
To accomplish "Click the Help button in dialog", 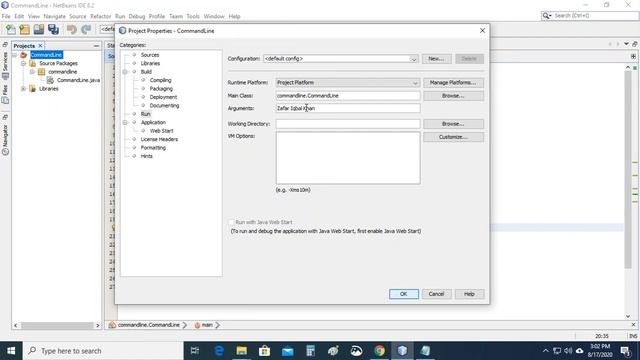I will tap(469, 294).
